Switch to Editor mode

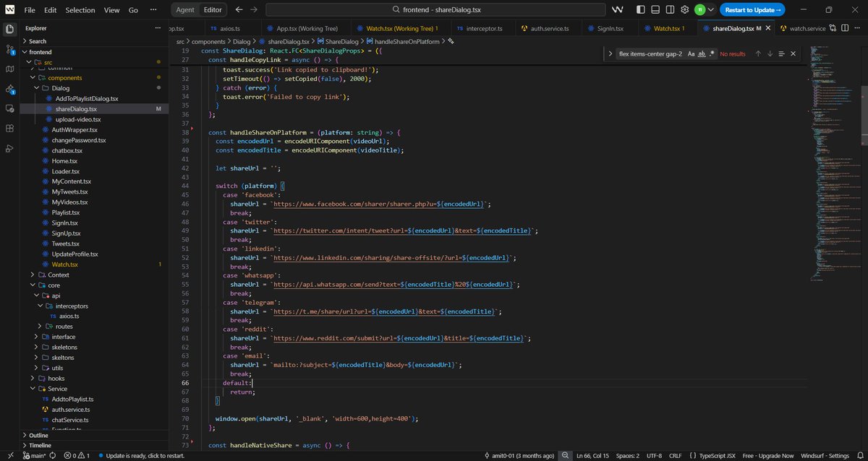click(x=213, y=10)
